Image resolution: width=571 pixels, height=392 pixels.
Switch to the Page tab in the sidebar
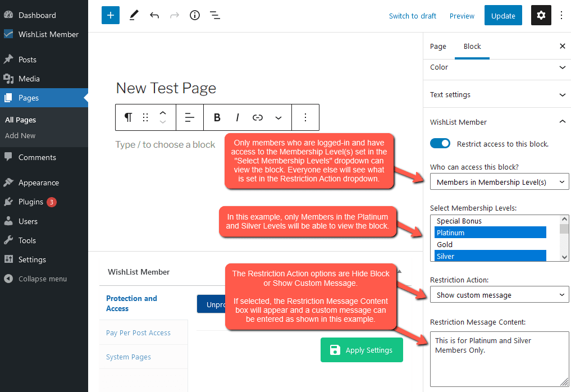click(x=438, y=46)
